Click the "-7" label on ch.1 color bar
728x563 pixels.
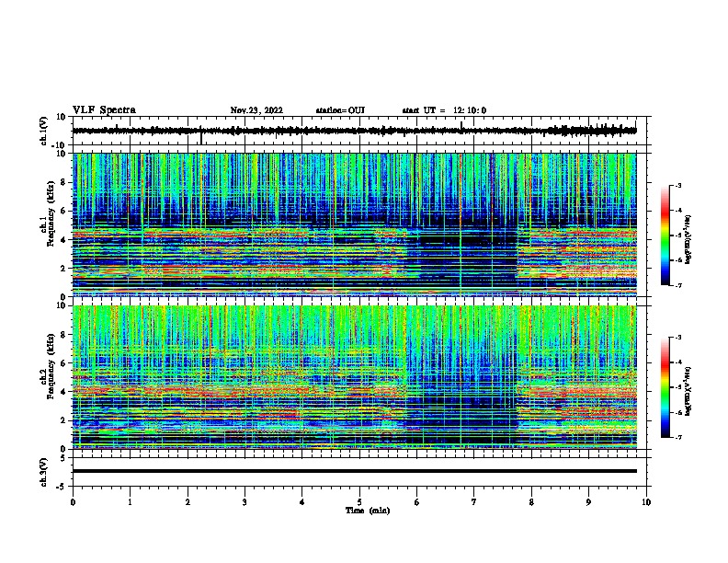click(x=677, y=285)
